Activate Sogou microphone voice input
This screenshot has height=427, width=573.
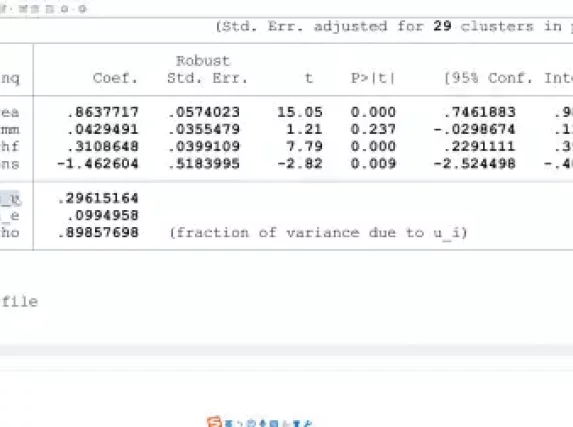pyautogui.click(x=262, y=423)
